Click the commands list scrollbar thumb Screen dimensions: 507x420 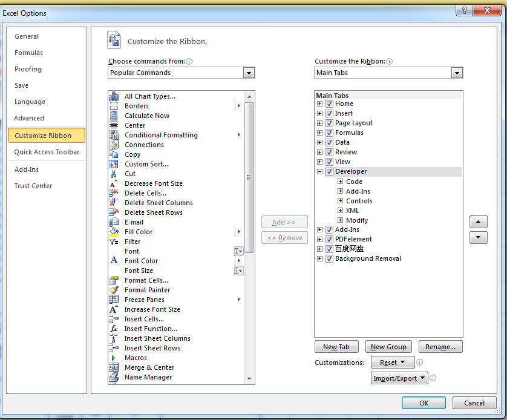pyautogui.click(x=249, y=177)
